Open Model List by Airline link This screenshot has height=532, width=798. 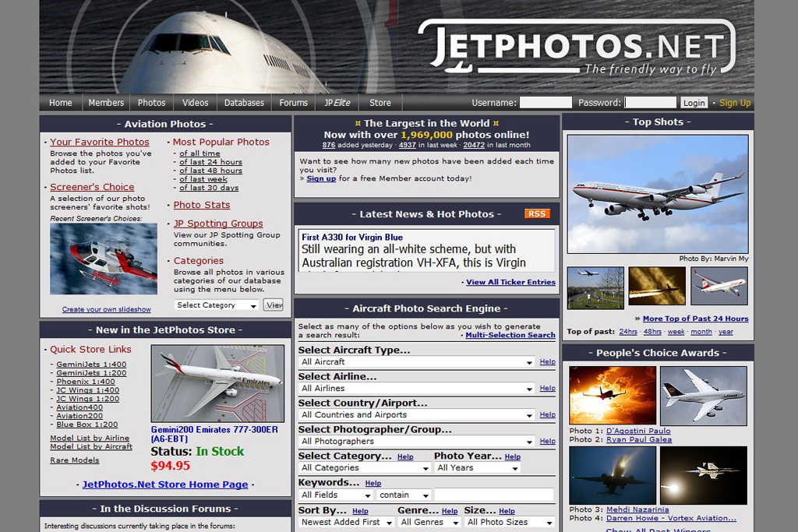pos(90,438)
